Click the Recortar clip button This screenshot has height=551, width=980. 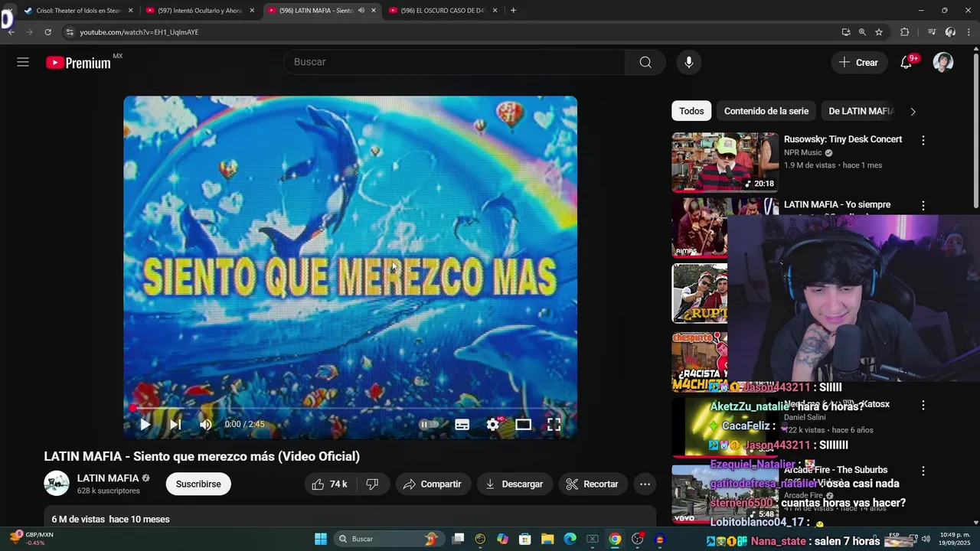(593, 484)
